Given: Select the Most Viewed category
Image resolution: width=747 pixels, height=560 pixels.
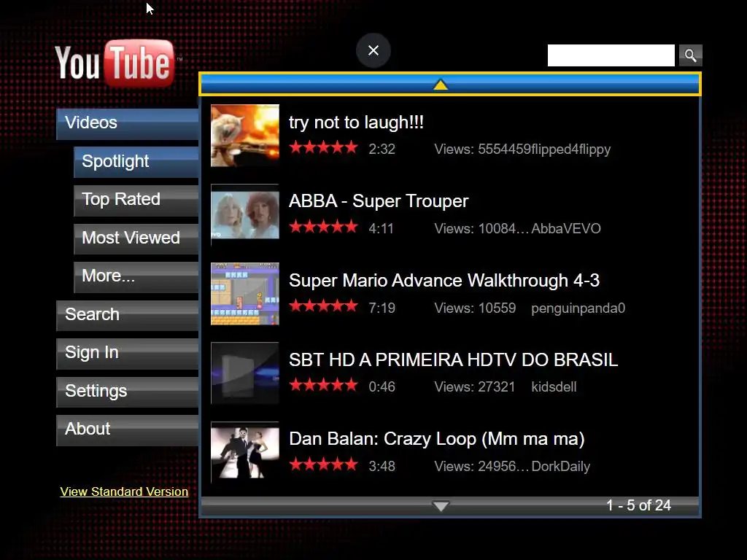Looking at the screenshot, I should point(136,238).
